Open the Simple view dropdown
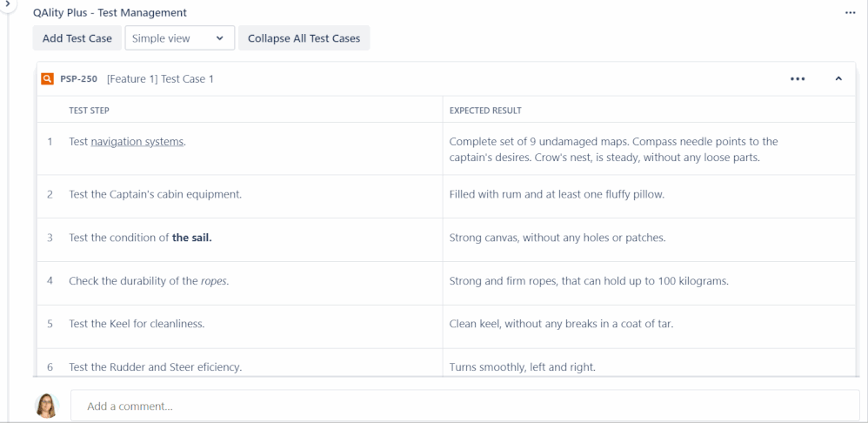Viewport: 868px width, 423px height. point(180,38)
